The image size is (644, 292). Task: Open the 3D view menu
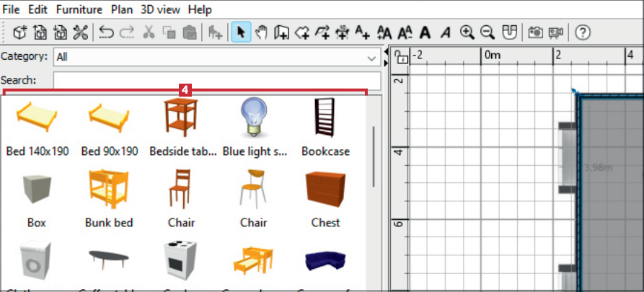159,10
